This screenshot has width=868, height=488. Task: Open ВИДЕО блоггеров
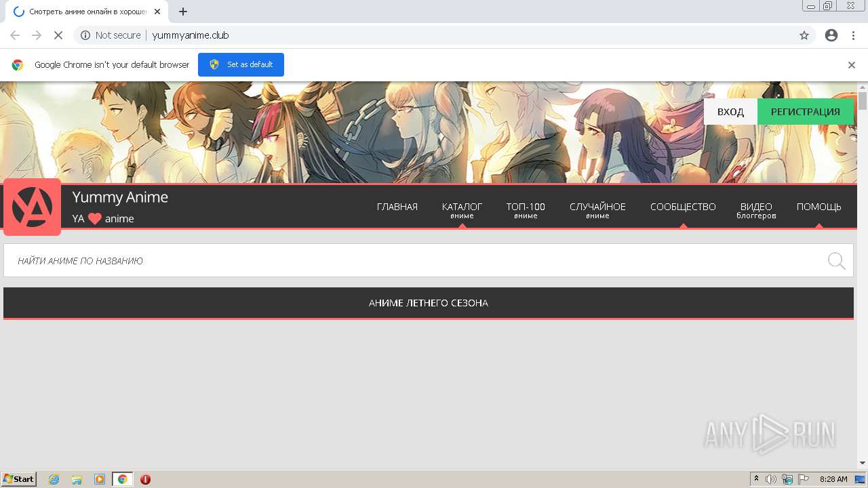pyautogui.click(x=756, y=210)
